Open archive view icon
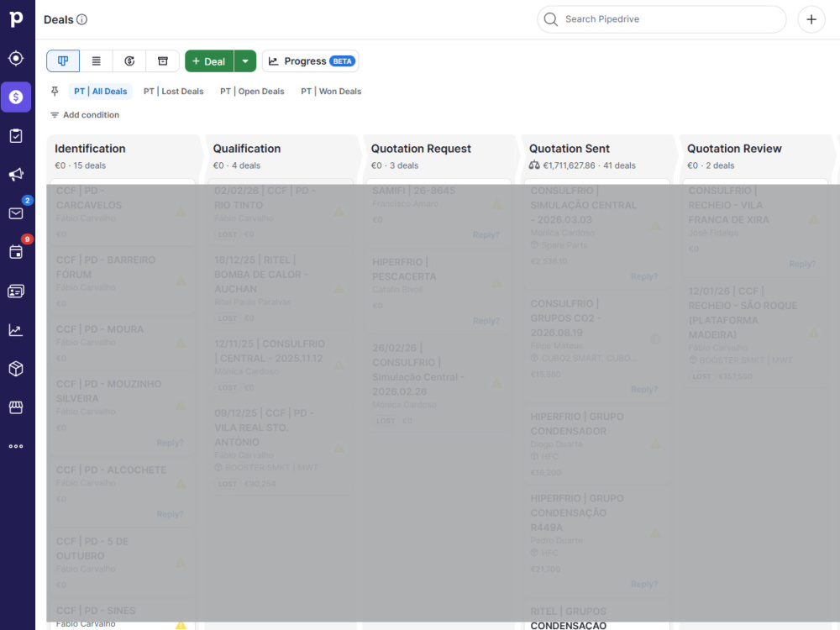Viewport: 840px width, 630px height. (x=163, y=61)
